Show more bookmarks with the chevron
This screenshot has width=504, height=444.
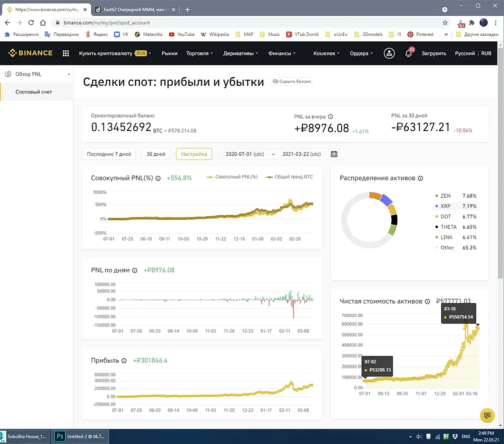(446, 35)
